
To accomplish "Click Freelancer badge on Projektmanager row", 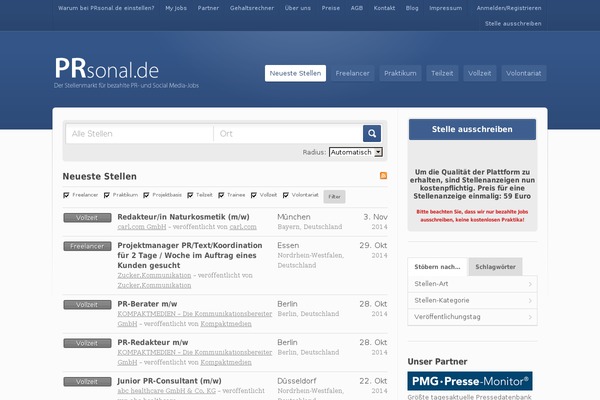I will tap(87, 246).
